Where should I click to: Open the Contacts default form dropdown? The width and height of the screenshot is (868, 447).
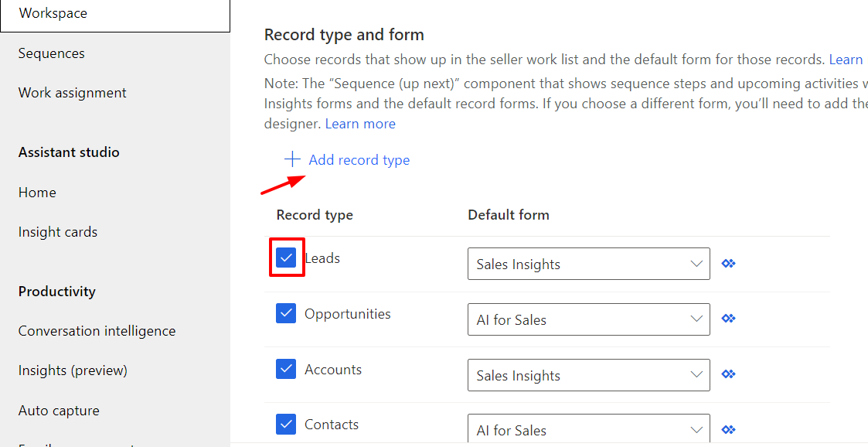(x=588, y=430)
